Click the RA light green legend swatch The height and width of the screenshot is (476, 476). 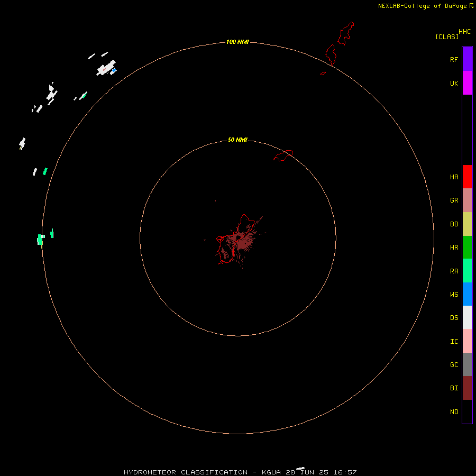tap(467, 271)
